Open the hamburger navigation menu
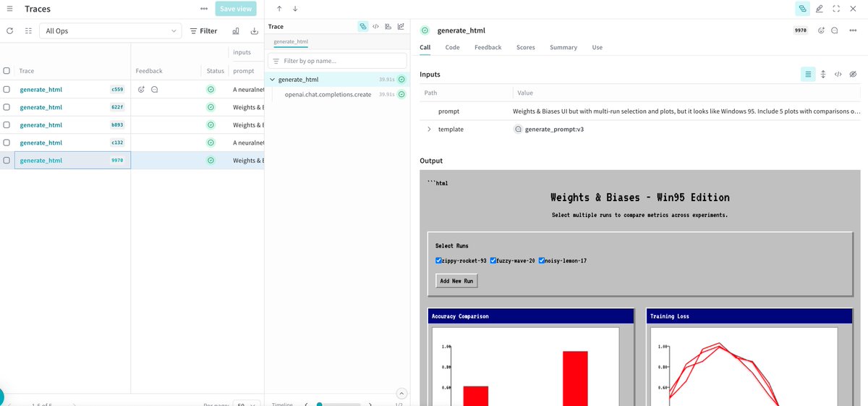The width and height of the screenshot is (868, 406). (10, 9)
